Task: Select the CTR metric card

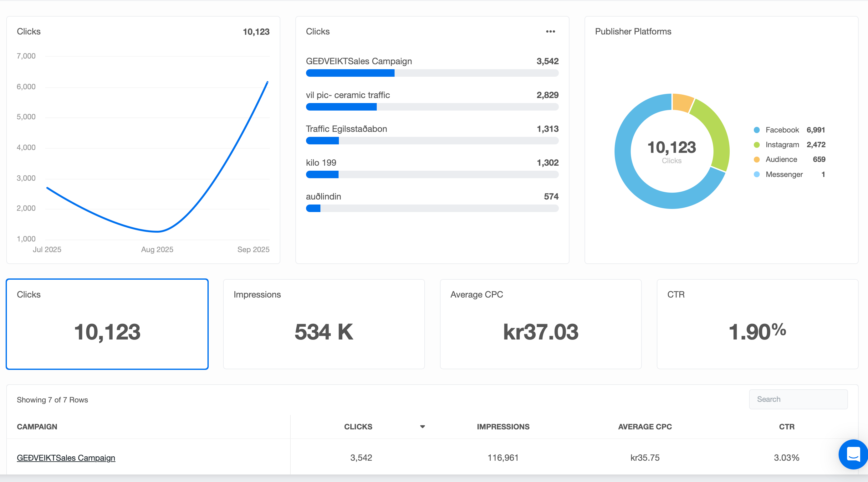Action: click(x=757, y=324)
